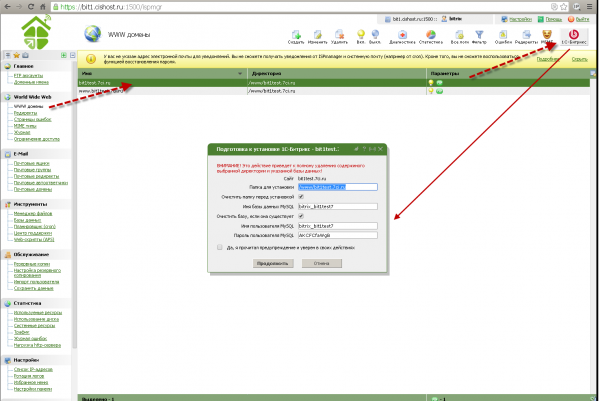Open the Статистика pie chart icon
The height and width of the screenshot is (401, 600).
coord(431,36)
